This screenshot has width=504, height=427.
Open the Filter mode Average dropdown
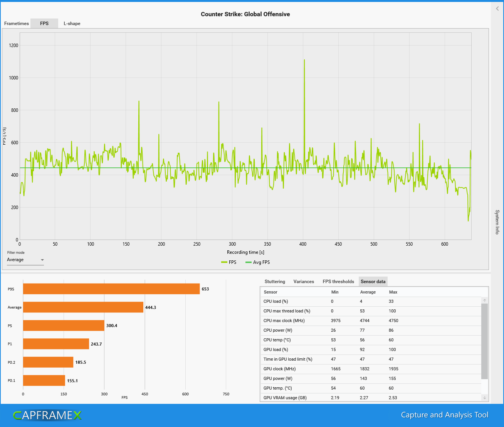[x=25, y=260]
